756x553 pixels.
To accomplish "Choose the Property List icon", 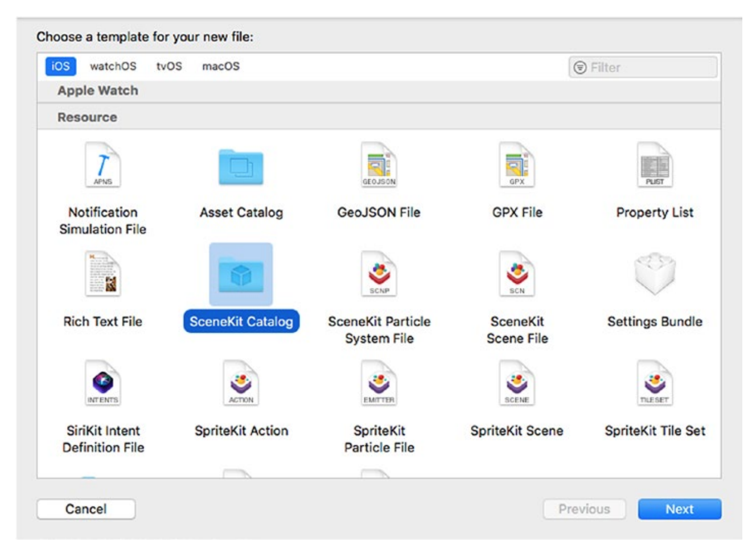I will (655, 164).
